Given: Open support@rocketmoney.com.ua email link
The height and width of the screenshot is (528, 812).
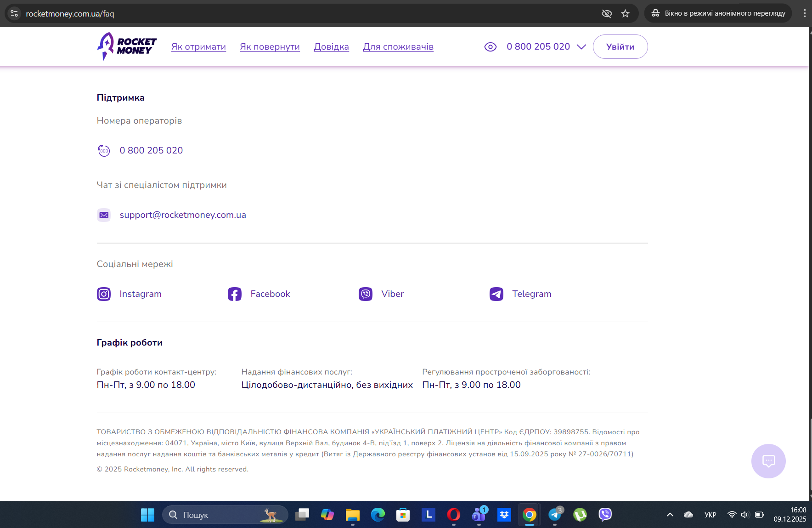Looking at the screenshot, I should 183,215.
